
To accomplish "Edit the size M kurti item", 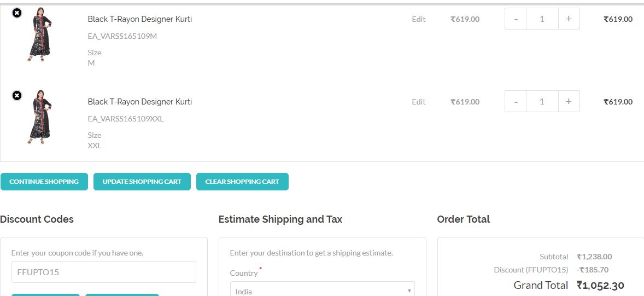I will point(418,19).
